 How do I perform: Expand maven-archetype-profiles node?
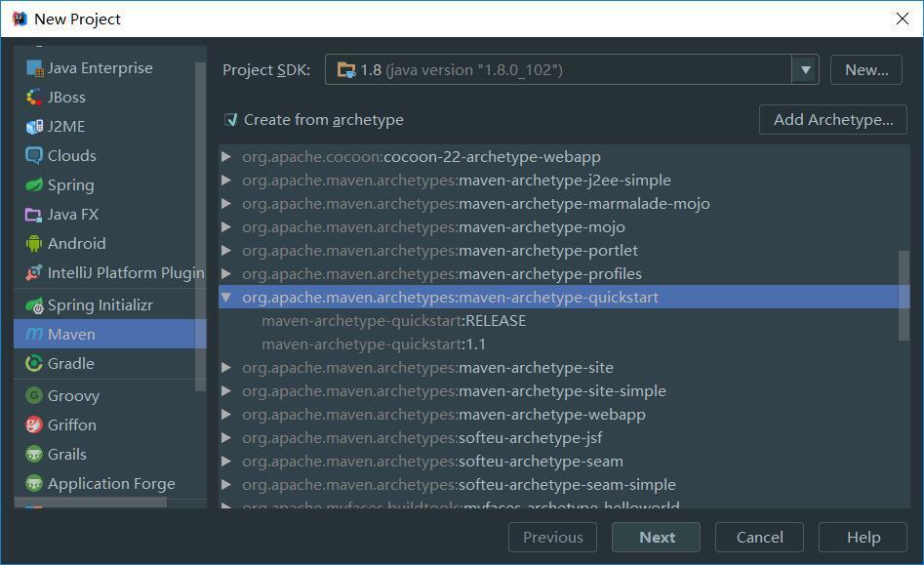pos(225,274)
